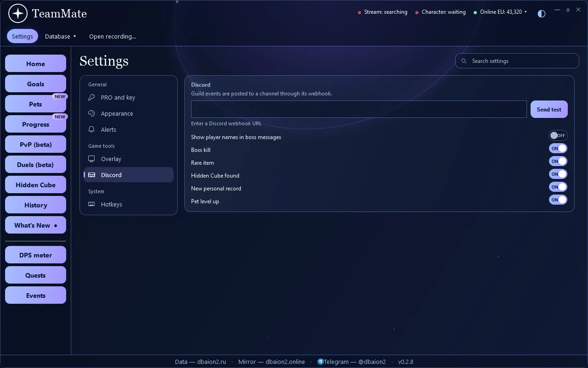Image resolution: width=588 pixels, height=368 pixels.
Task: Open the Online EU server dropdown
Action: point(503,12)
